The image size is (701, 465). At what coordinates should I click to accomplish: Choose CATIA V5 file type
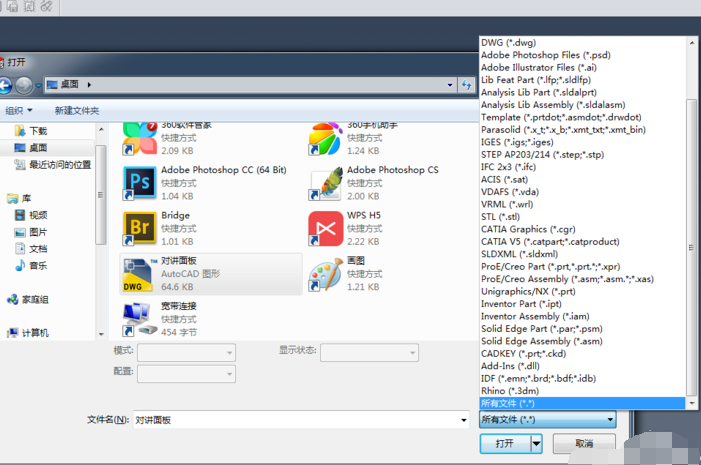[x=583, y=241]
